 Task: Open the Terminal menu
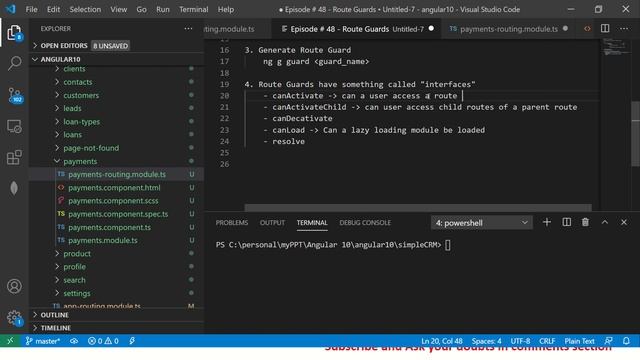tap(193, 9)
